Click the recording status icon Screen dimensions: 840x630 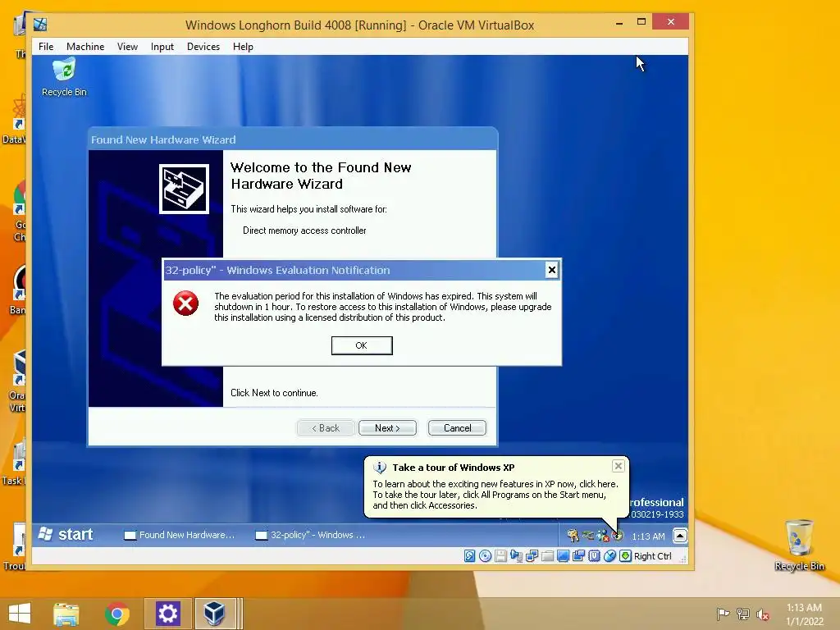(x=578, y=556)
